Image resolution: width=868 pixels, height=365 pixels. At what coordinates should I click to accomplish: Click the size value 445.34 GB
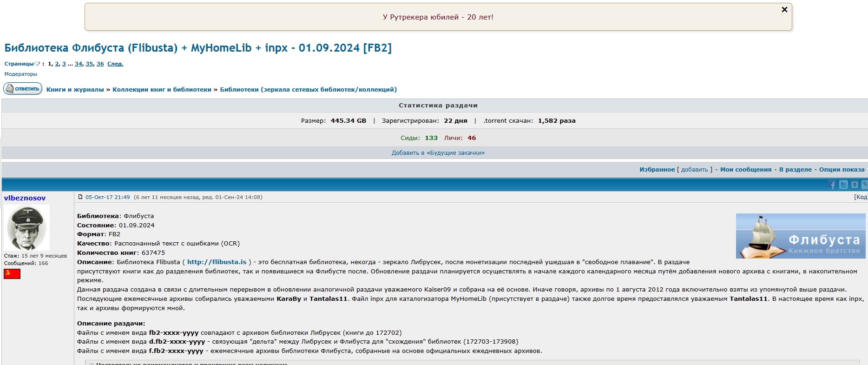coord(348,121)
